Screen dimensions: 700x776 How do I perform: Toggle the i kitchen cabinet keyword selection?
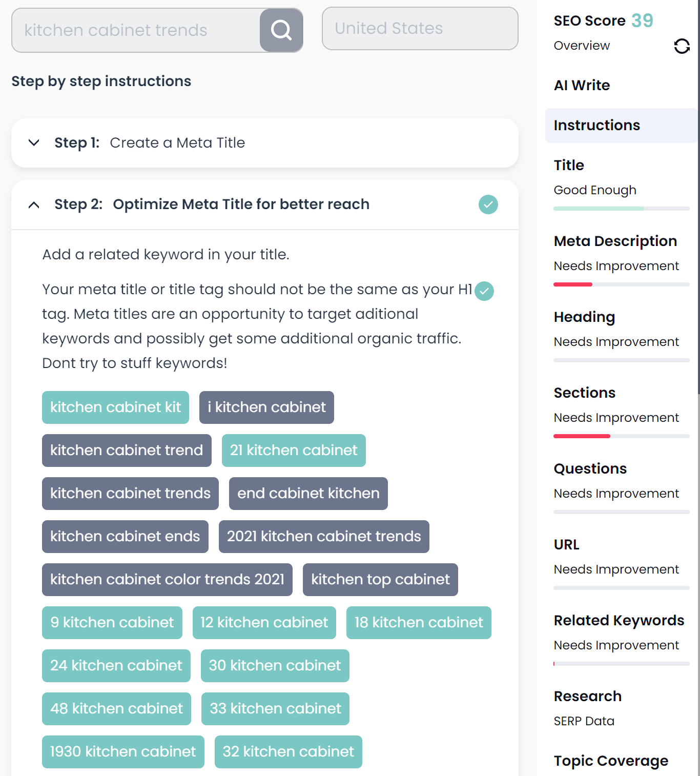(x=266, y=407)
